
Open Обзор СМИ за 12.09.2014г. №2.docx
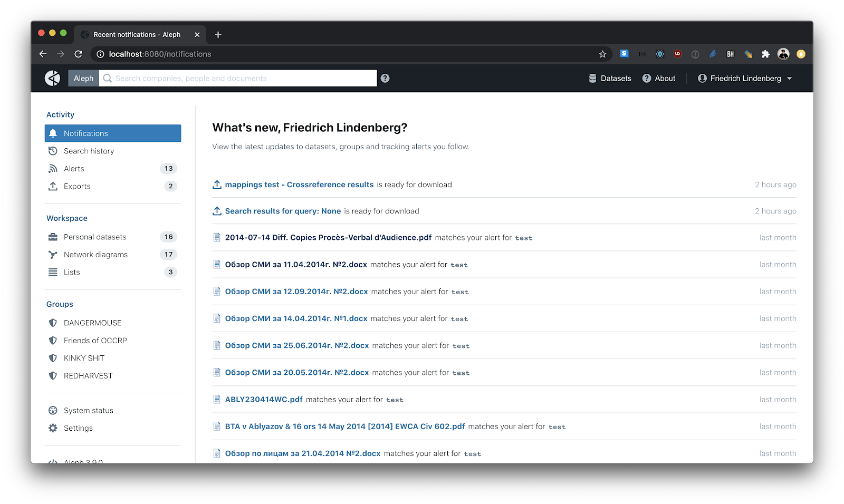pos(296,292)
